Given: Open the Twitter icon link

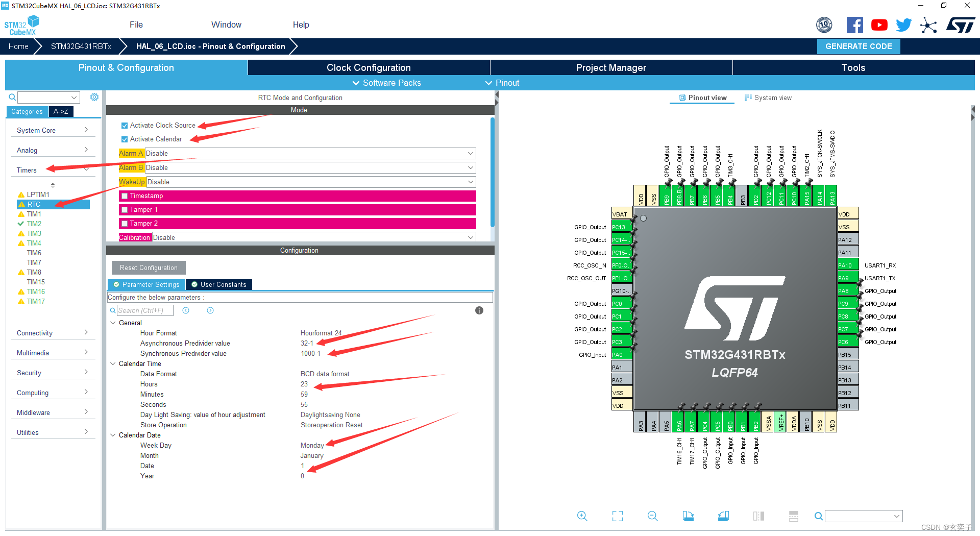Looking at the screenshot, I should click(904, 25).
